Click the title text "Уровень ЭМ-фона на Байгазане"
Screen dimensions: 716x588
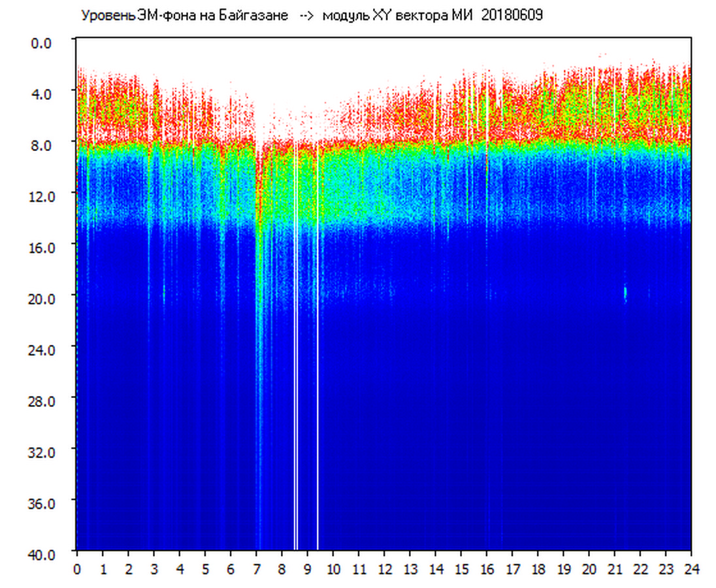(184, 16)
